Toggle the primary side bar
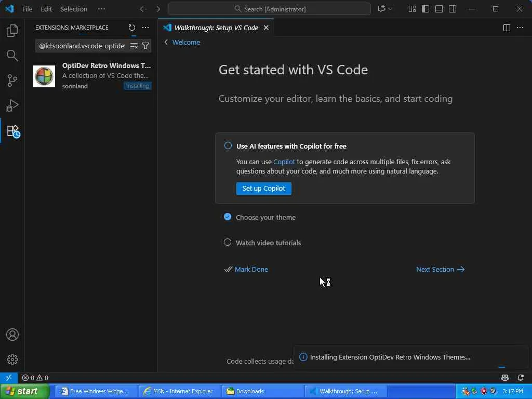The width and height of the screenshot is (532, 399). tap(425, 9)
